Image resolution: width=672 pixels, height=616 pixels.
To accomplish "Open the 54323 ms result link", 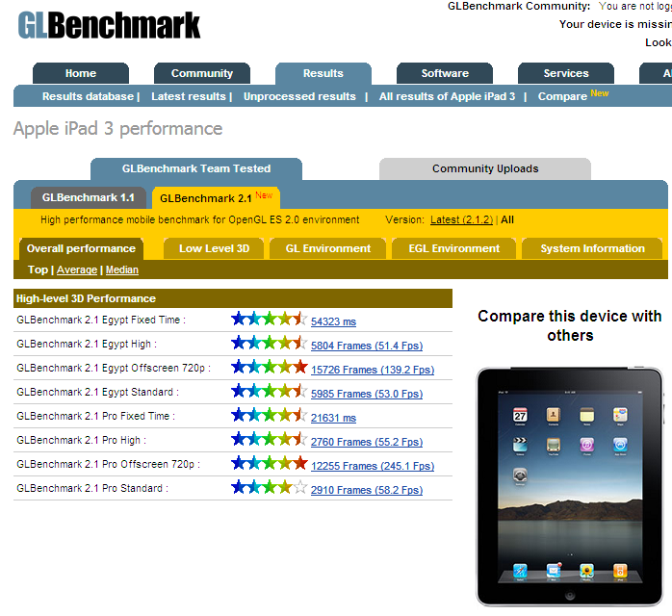I will [333, 321].
